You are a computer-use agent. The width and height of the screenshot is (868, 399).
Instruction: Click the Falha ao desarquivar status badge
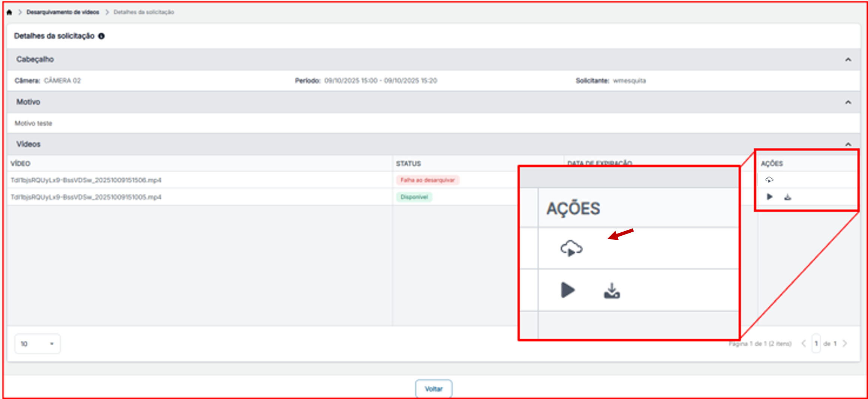tap(428, 180)
